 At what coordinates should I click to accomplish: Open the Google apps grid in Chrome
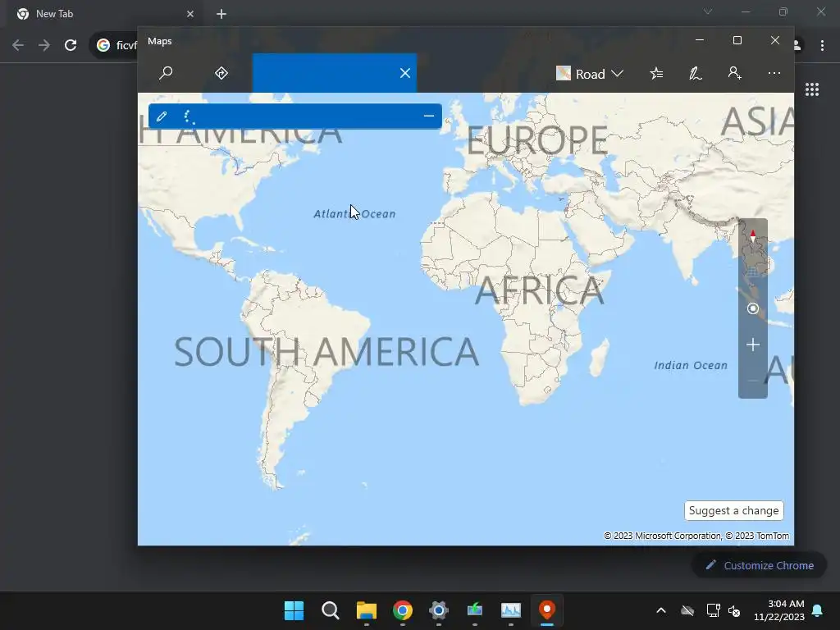[x=812, y=89]
